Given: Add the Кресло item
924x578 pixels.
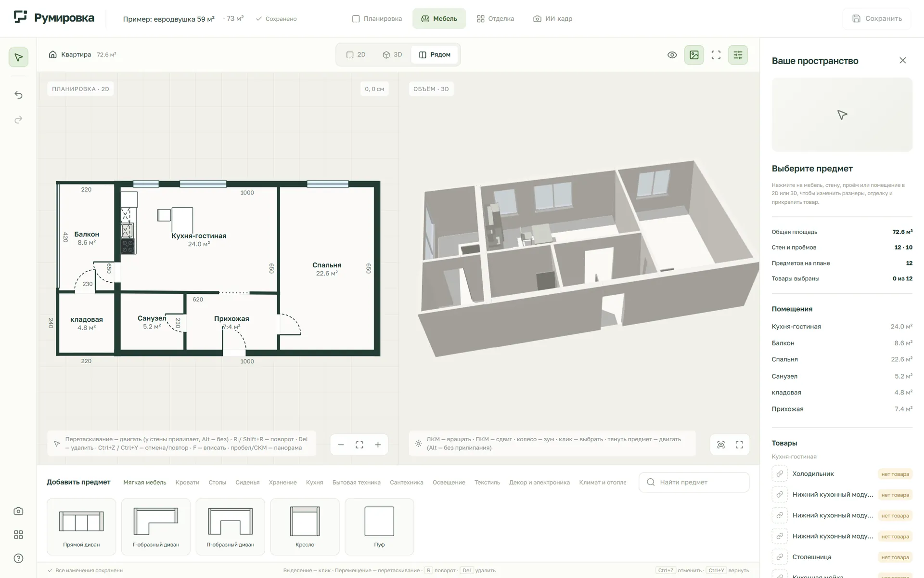Looking at the screenshot, I should click(x=305, y=526).
